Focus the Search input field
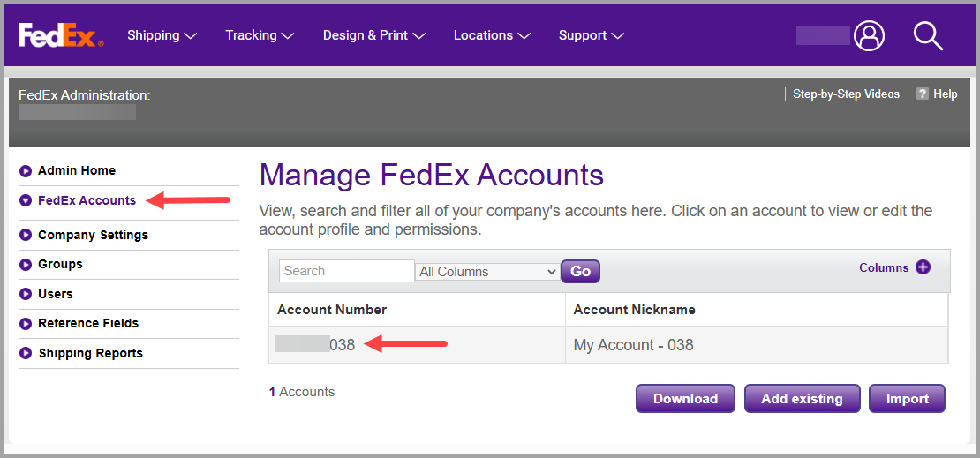980x458 pixels. tap(347, 271)
